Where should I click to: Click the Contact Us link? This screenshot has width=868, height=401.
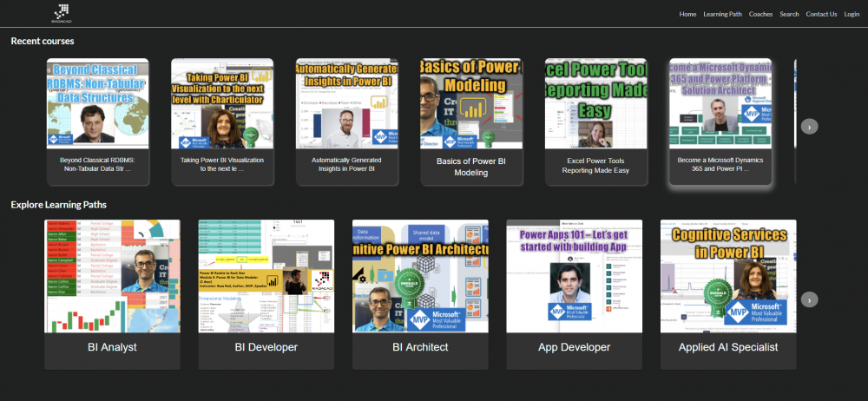821,14
